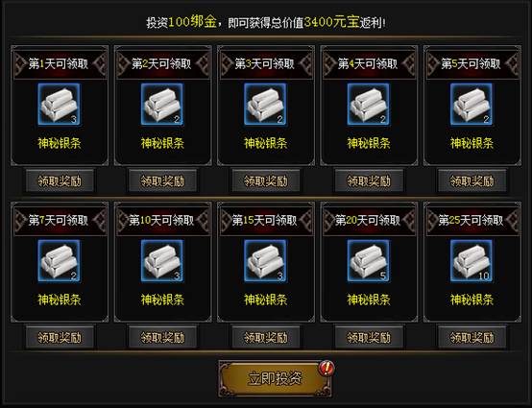Screen dimensions: 532x408
Task: Click the Day 1 mysterious silver bar icon
Action: pos(60,104)
